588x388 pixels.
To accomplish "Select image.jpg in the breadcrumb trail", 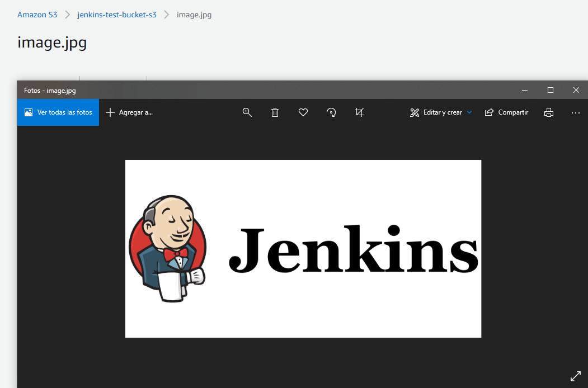I will tap(194, 15).
